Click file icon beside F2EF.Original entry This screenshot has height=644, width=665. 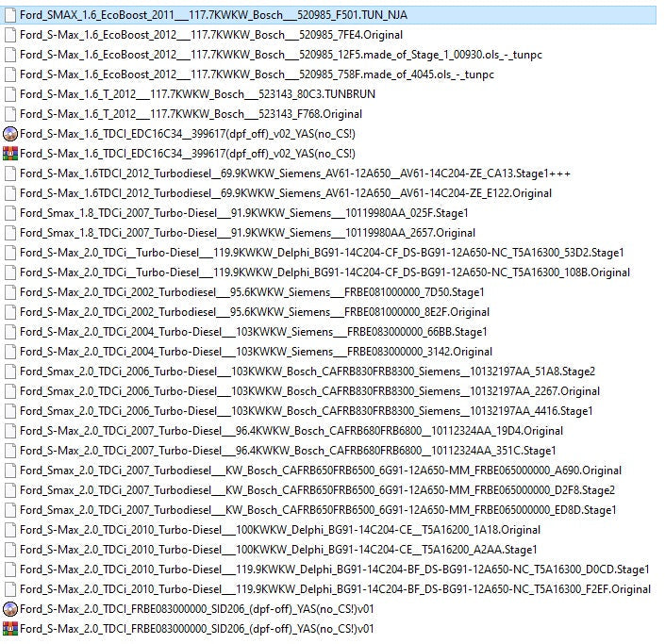[x=10, y=589]
